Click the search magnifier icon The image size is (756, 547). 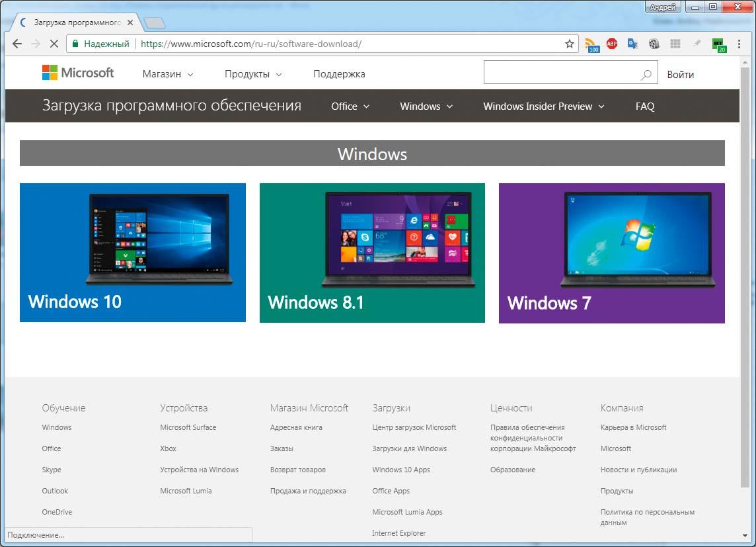click(x=646, y=75)
